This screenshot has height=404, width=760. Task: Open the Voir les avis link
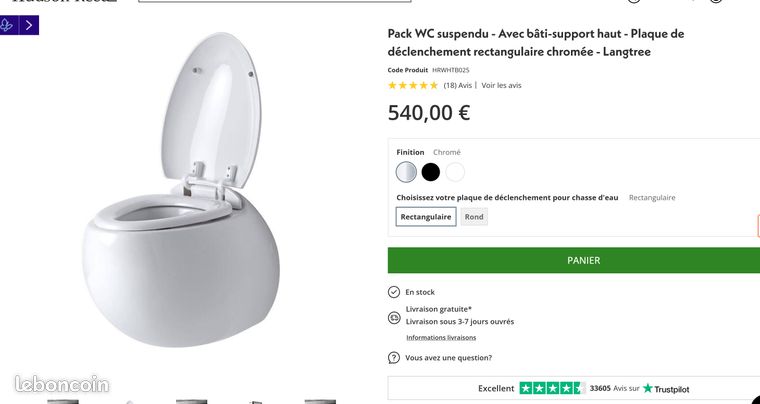coord(501,85)
